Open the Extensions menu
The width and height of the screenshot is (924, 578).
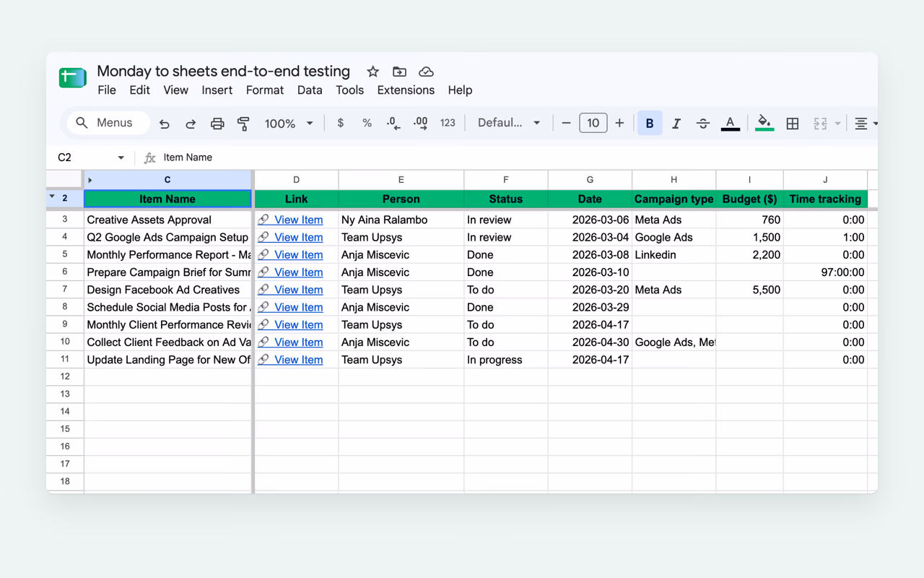coord(406,90)
